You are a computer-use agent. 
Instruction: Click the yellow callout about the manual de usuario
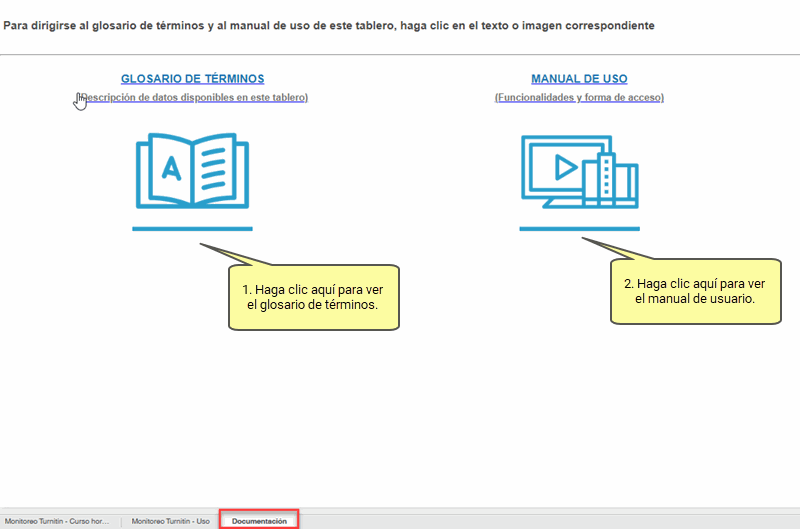(x=694, y=291)
